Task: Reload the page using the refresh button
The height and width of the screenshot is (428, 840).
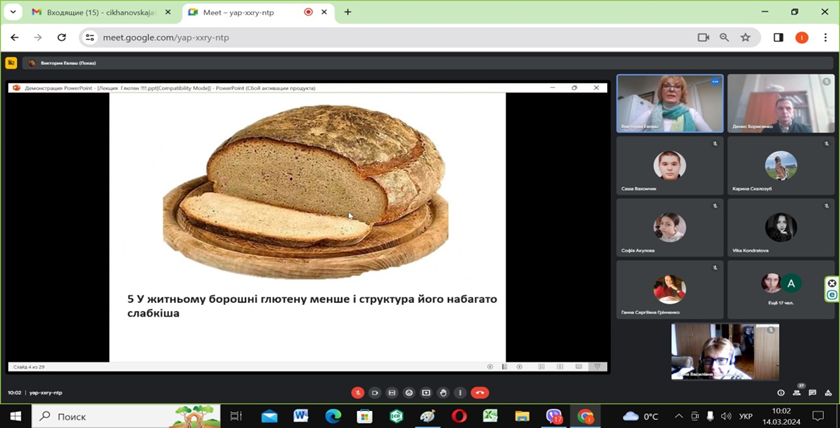Action: (62, 37)
